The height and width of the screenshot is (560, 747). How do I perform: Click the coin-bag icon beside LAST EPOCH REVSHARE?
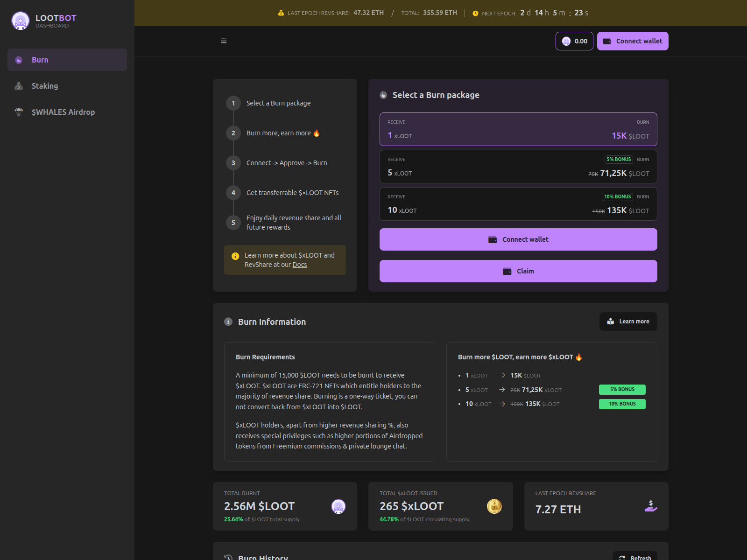281,13
